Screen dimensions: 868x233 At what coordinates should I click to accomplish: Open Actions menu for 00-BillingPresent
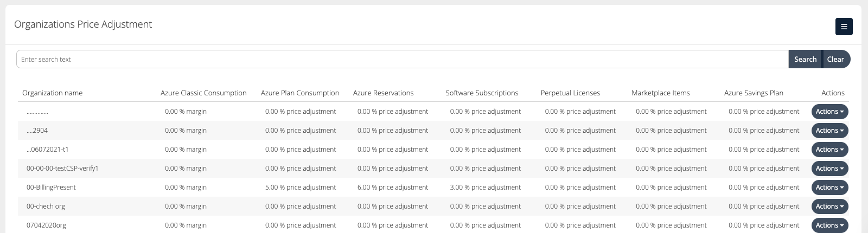(x=829, y=187)
